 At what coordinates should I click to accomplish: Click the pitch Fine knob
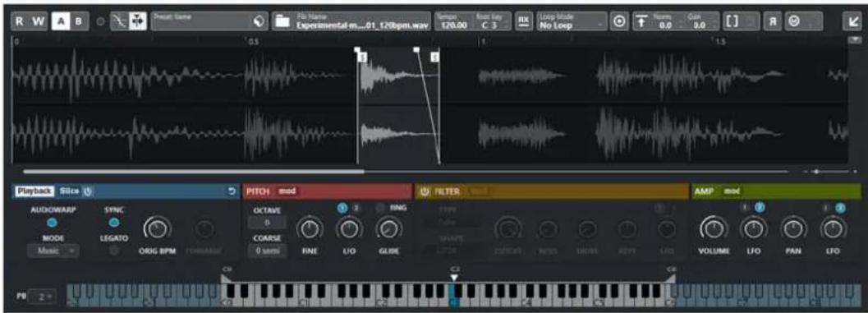tap(310, 228)
